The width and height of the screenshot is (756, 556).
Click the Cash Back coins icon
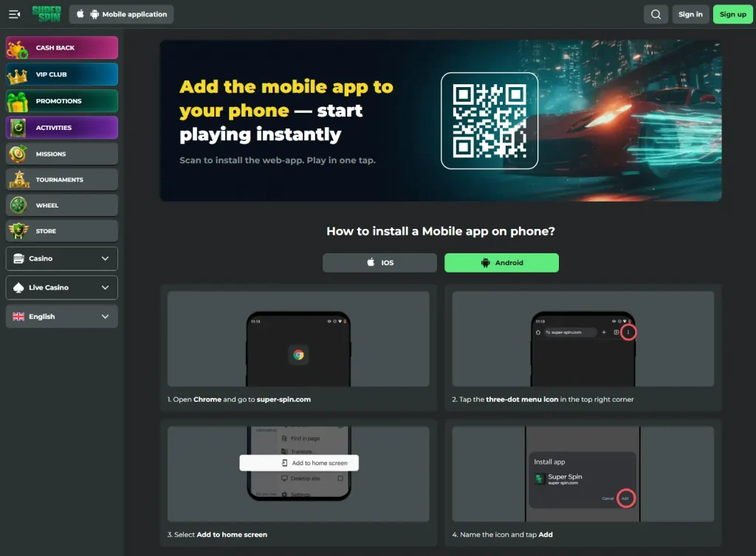point(18,49)
